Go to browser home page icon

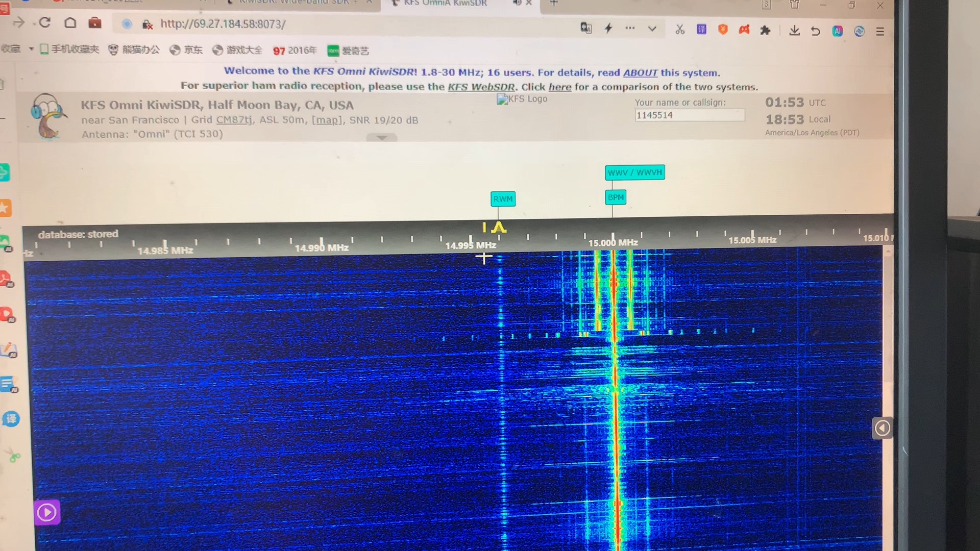click(x=70, y=23)
